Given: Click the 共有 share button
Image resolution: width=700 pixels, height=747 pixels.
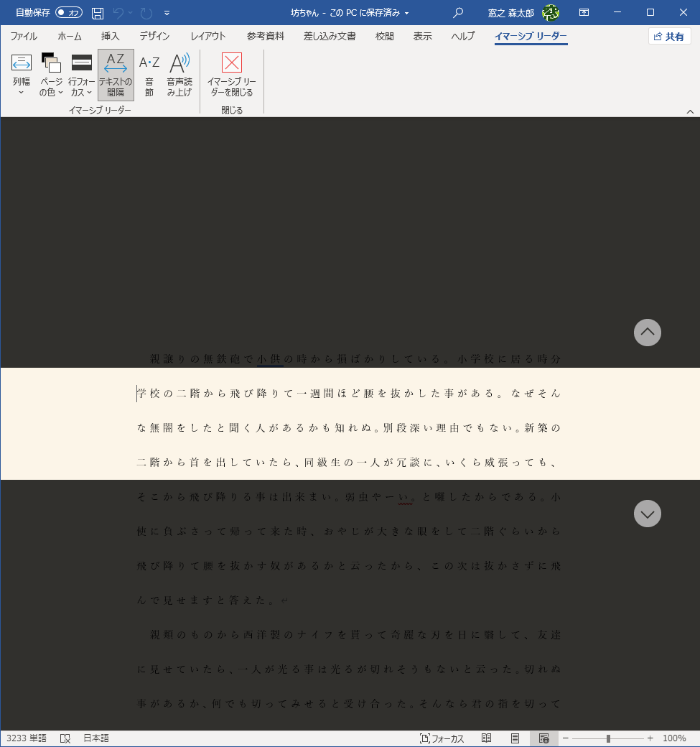Looking at the screenshot, I should click(x=669, y=37).
